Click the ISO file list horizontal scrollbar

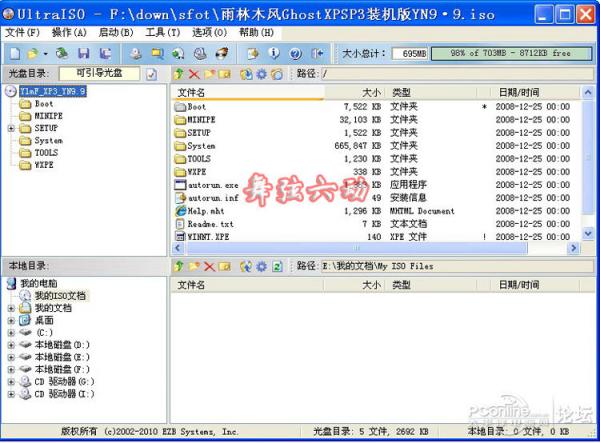click(x=356, y=248)
